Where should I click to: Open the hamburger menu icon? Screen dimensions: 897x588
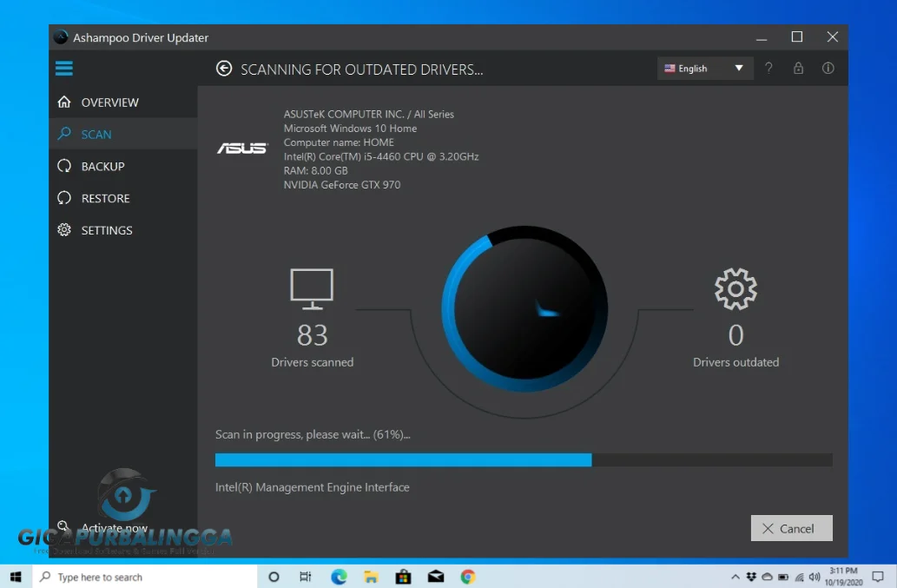[64, 69]
